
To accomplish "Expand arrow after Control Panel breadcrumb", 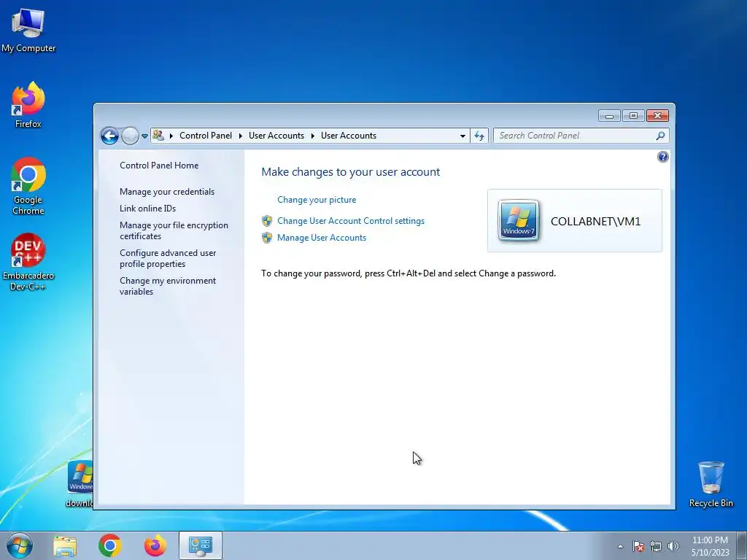I will coord(241,136).
